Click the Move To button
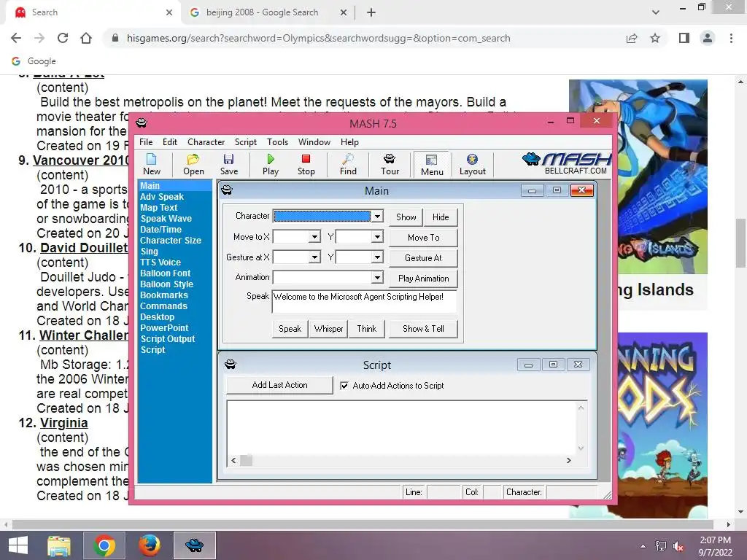This screenshot has height=560, width=747. tap(424, 238)
